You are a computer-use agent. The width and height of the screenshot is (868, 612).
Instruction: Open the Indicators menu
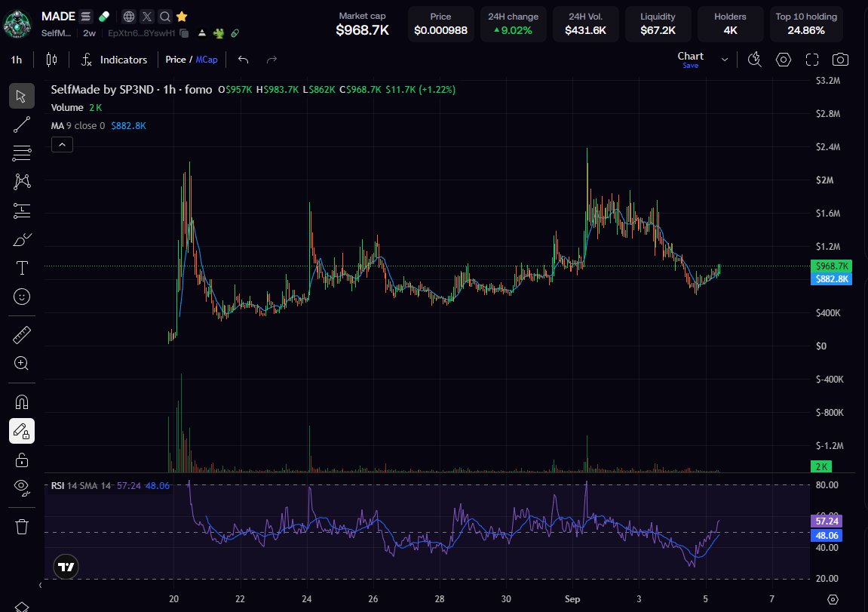(x=115, y=60)
